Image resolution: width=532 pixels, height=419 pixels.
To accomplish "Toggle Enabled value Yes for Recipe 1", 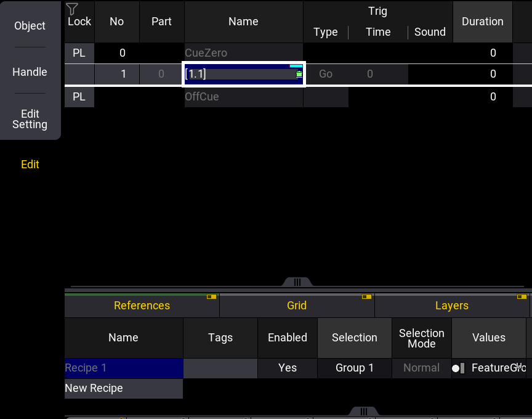I will click(287, 368).
